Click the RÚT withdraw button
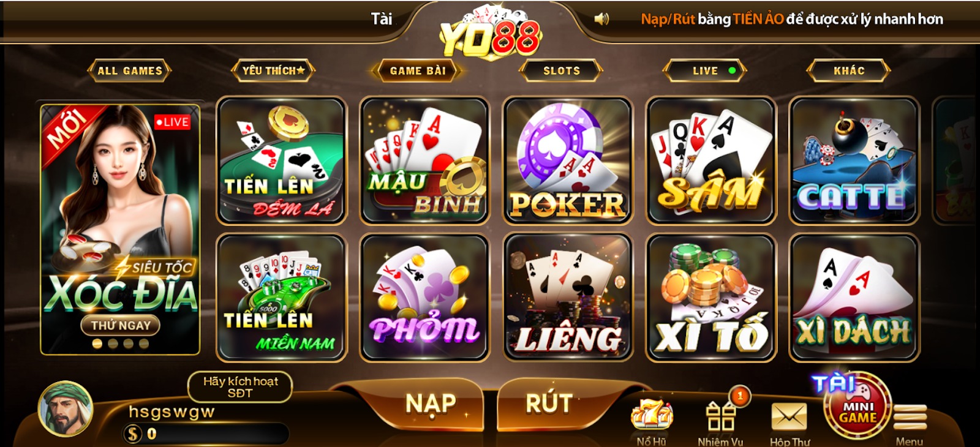The image size is (980, 447). click(549, 404)
